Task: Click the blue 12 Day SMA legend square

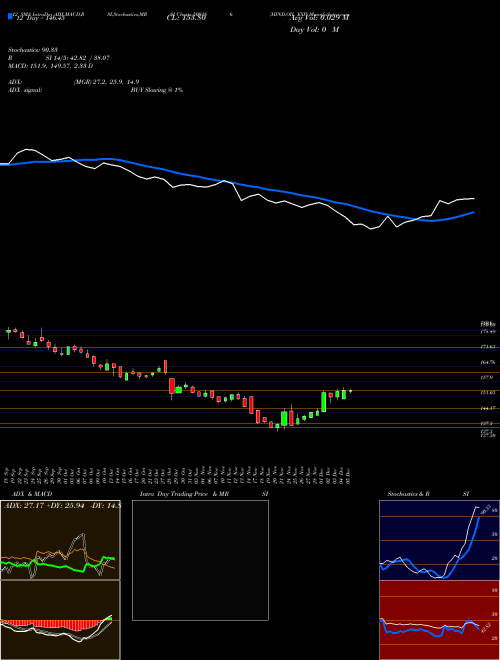Action: tap(10, 16)
